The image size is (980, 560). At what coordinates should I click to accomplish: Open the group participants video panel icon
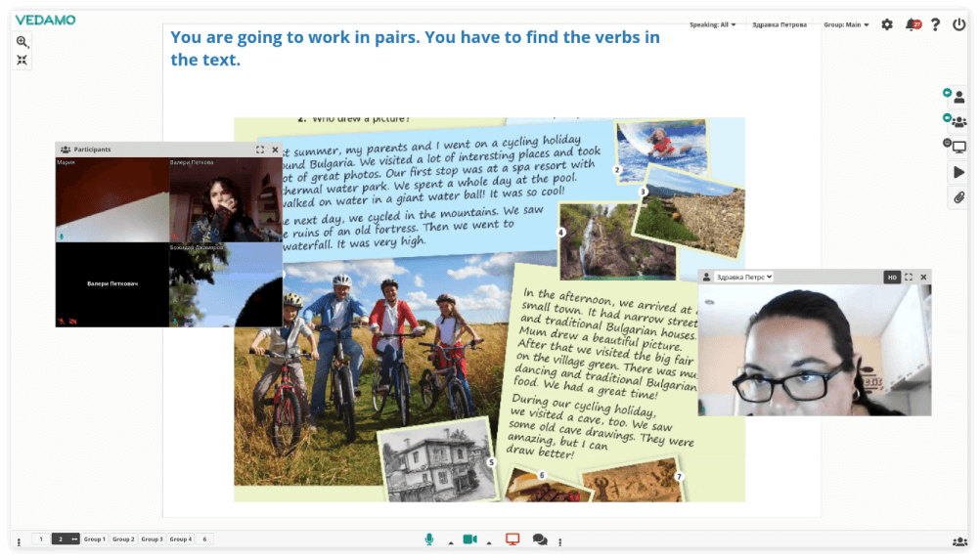click(958, 122)
